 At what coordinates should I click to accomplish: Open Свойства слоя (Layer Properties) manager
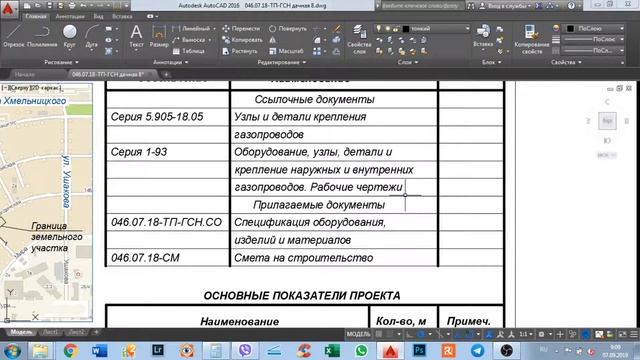359,39
